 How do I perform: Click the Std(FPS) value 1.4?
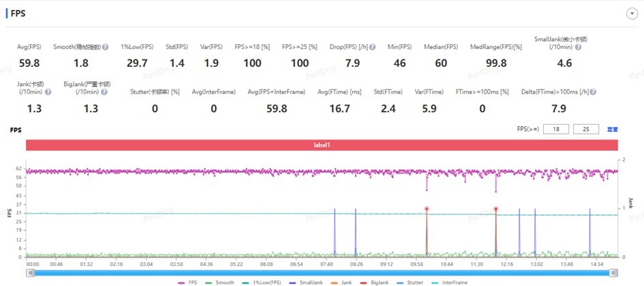click(177, 63)
